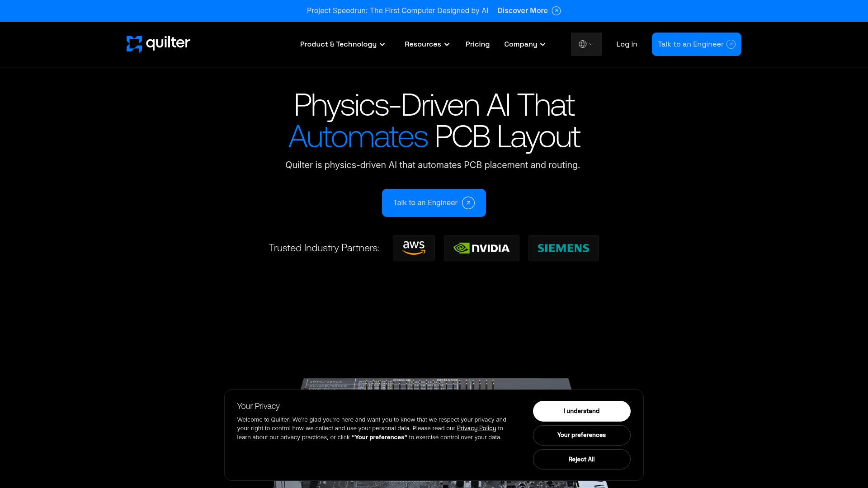Open the Privacy Policy link
The image size is (868, 488).
tap(476, 428)
